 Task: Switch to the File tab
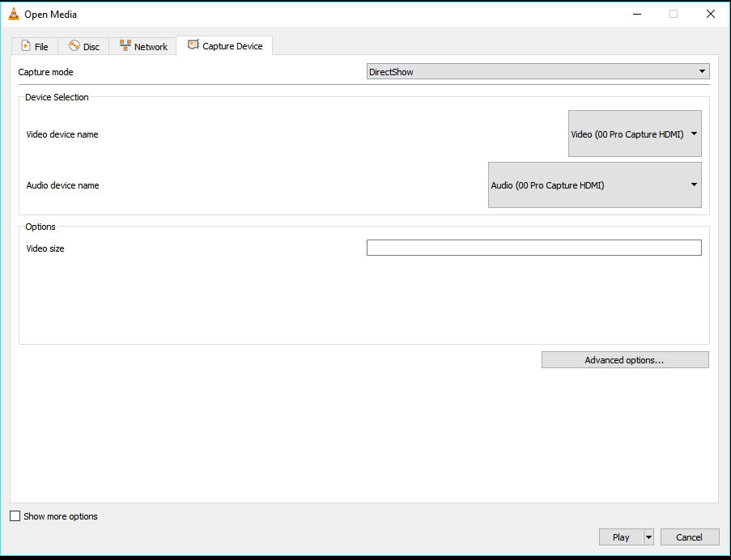pos(35,46)
